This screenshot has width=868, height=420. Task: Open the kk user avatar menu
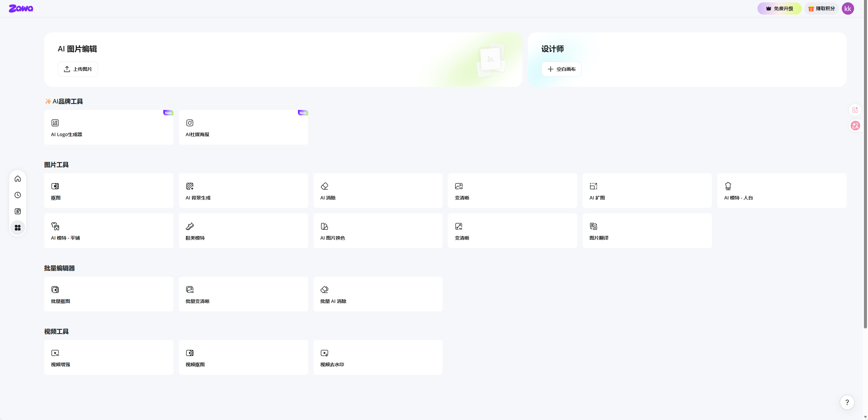(x=848, y=9)
